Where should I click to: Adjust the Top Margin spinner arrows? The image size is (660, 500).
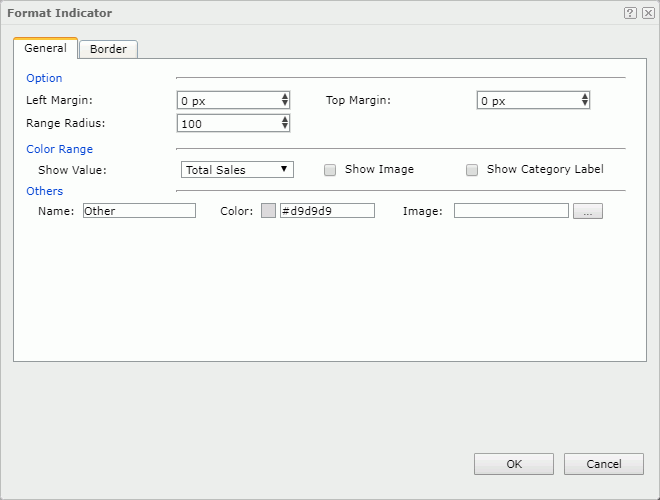(x=585, y=100)
